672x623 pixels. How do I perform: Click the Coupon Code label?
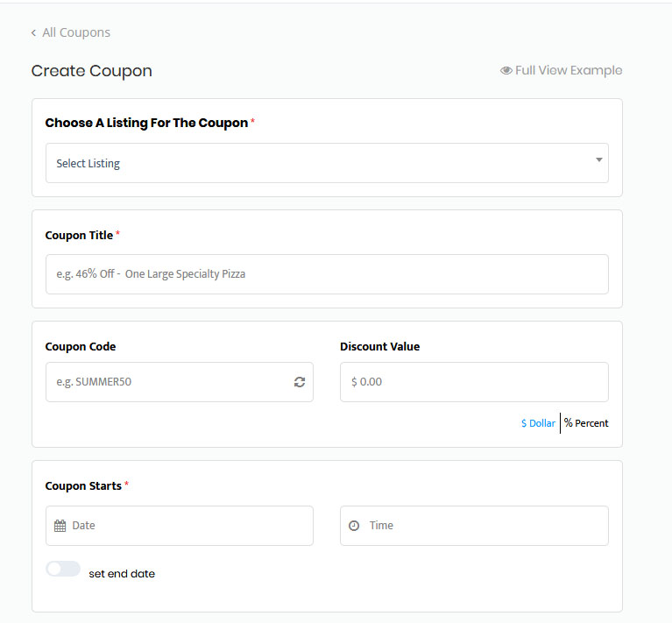click(x=81, y=347)
